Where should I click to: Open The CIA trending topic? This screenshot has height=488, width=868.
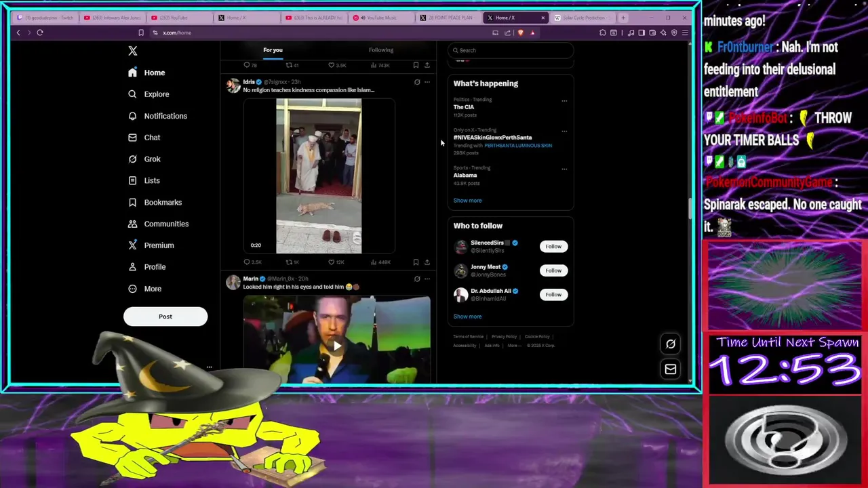464,107
